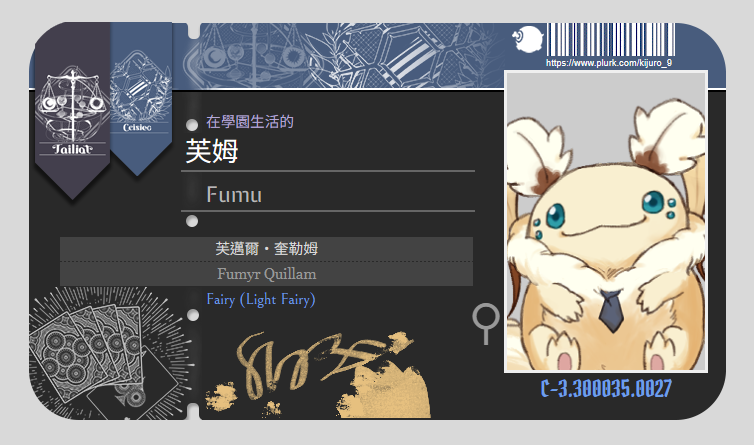The width and height of the screenshot is (754, 445).
Task: Click the Tailiat scales banner emblem
Action: (x=72, y=112)
